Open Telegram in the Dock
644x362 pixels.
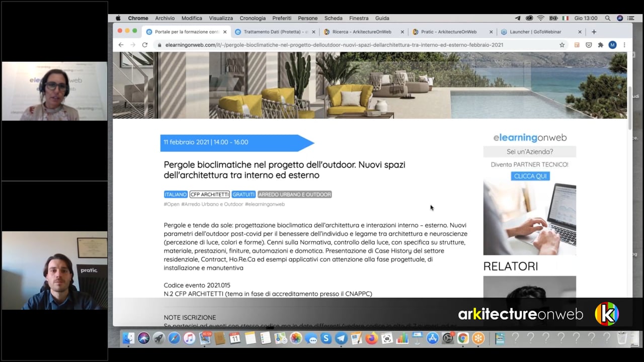[341, 338]
